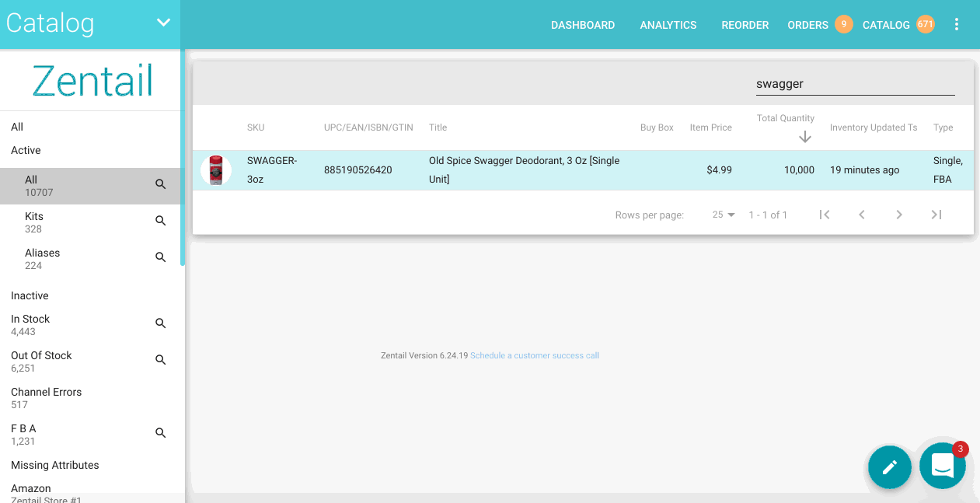Click the SWAGGER-3oz SKU cell

point(272,169)
